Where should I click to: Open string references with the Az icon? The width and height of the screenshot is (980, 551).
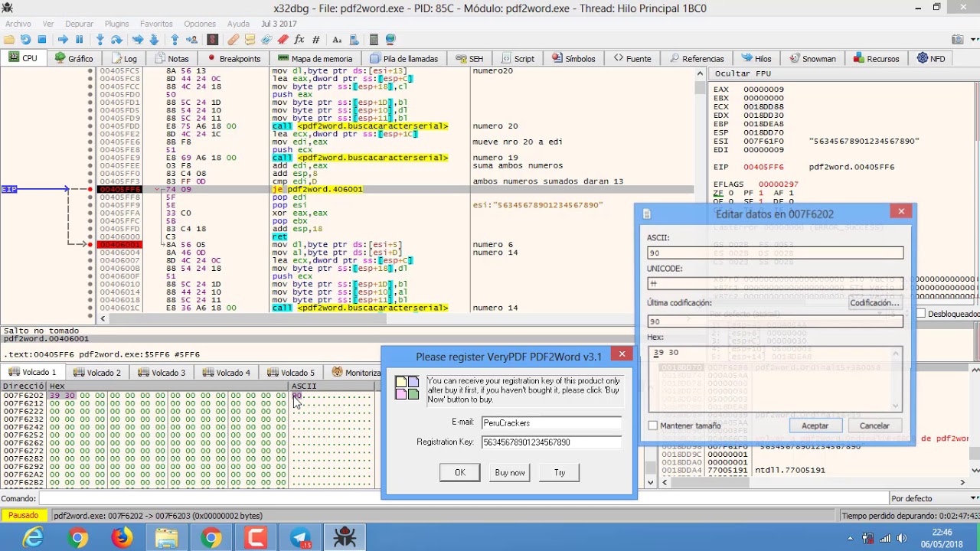337,39
